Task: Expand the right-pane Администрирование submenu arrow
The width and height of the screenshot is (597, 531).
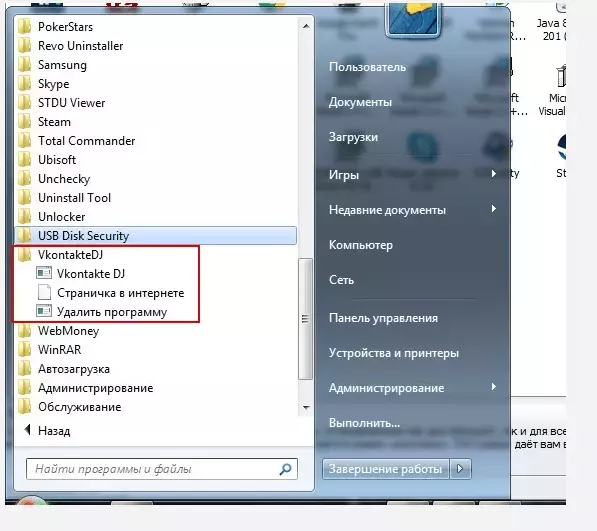Action: (x=494, y=387)
